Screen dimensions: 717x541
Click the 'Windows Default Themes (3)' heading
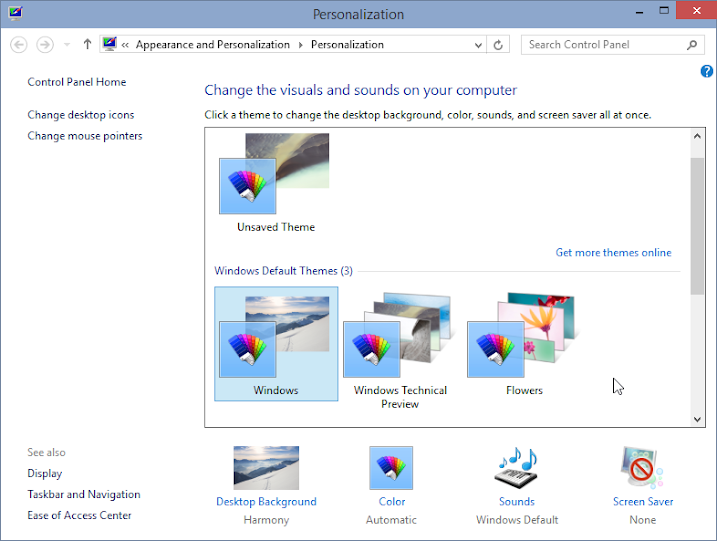tap(284, 271)
